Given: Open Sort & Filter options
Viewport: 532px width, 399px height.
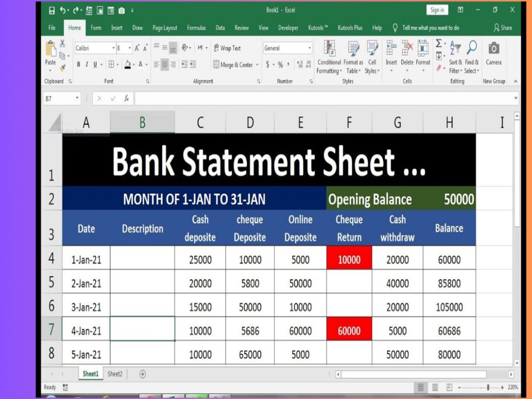Looking at the screenshot, I should point(455,57).
